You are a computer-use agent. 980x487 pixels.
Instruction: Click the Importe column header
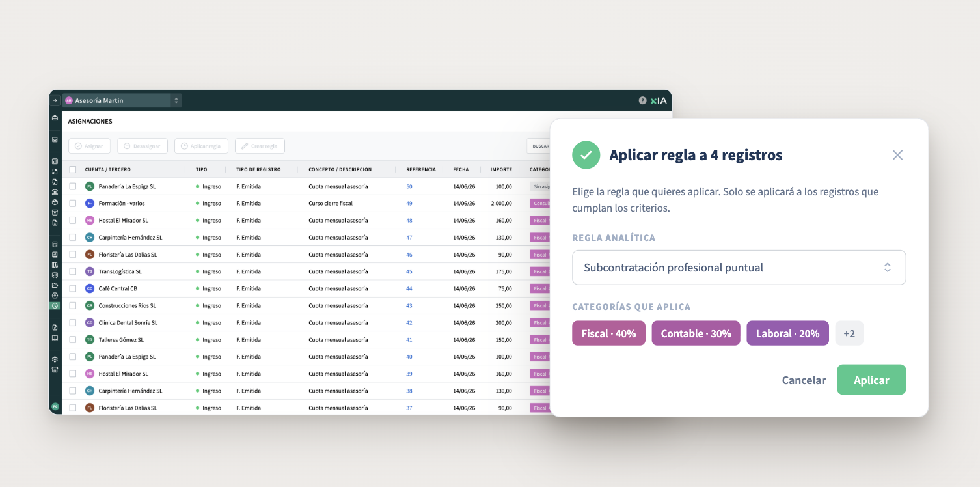(501, 169)
